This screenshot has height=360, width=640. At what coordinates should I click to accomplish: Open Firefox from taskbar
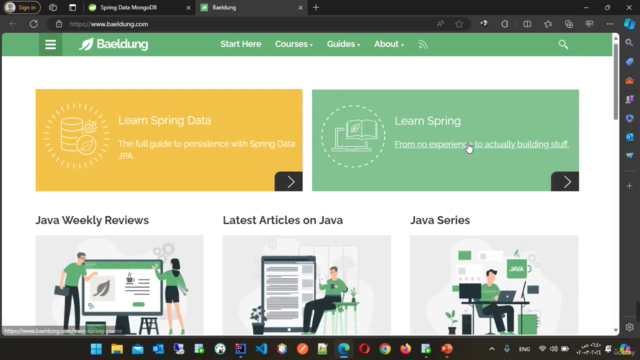[405, 349]
